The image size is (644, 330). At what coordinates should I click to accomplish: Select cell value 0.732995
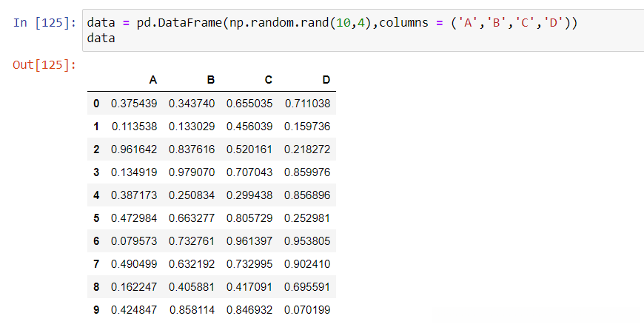[x=249, y=264]
